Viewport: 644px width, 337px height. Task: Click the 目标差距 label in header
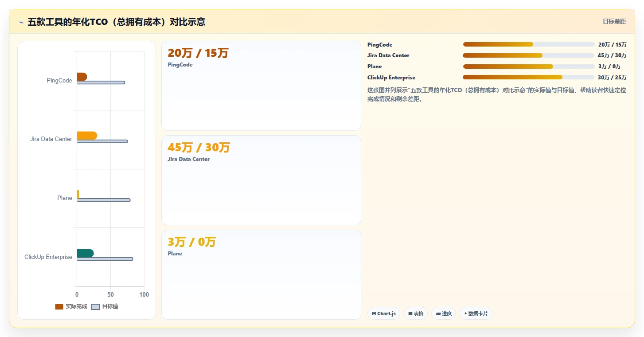click(614, 21)
